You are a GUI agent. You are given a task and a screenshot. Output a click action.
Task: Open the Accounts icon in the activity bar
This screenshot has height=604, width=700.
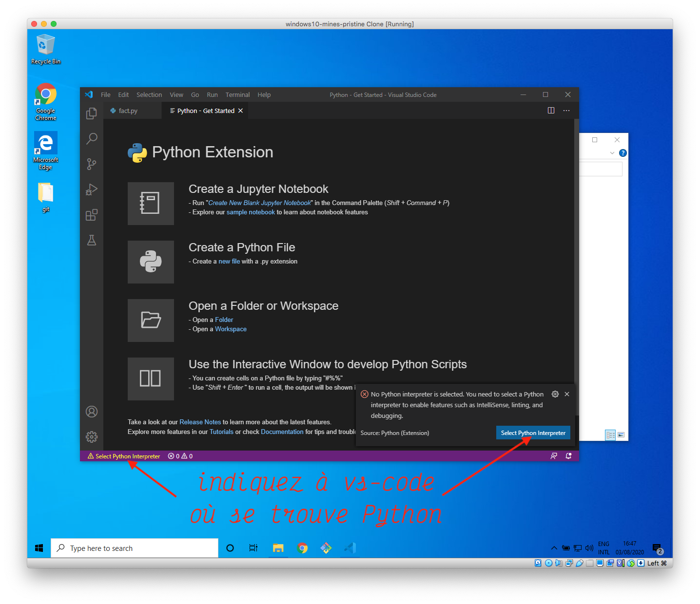coord(92,412)
